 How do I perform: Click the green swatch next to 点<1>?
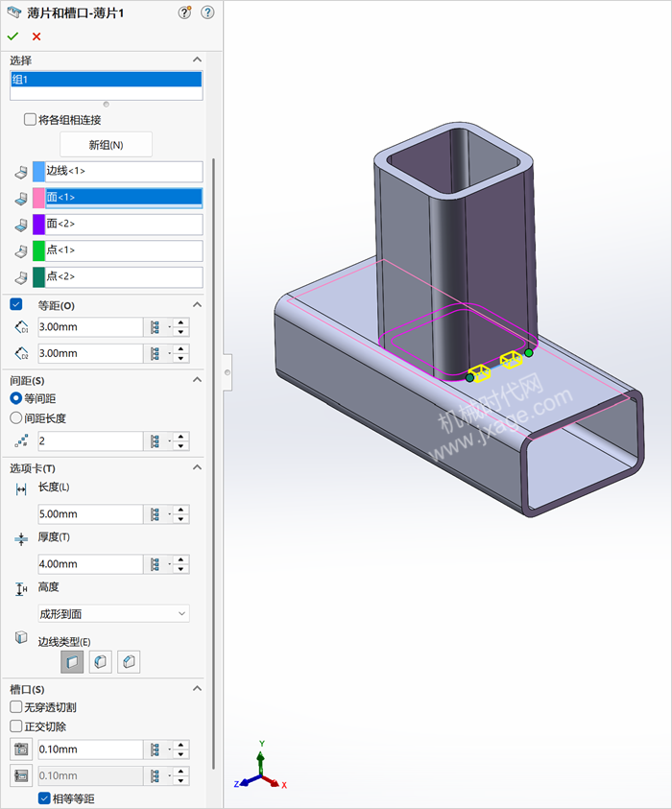point(38,250)
